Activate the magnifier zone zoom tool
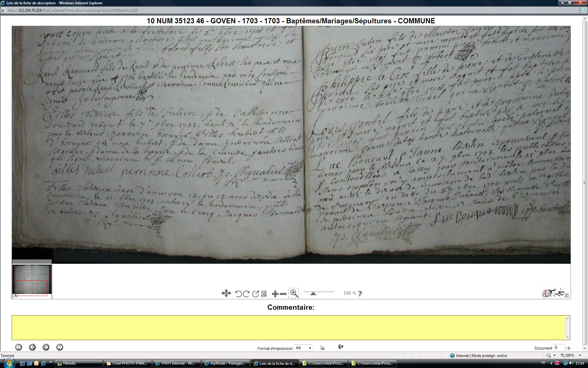Screen dimensions: 588x368 [x=294, y=293]
